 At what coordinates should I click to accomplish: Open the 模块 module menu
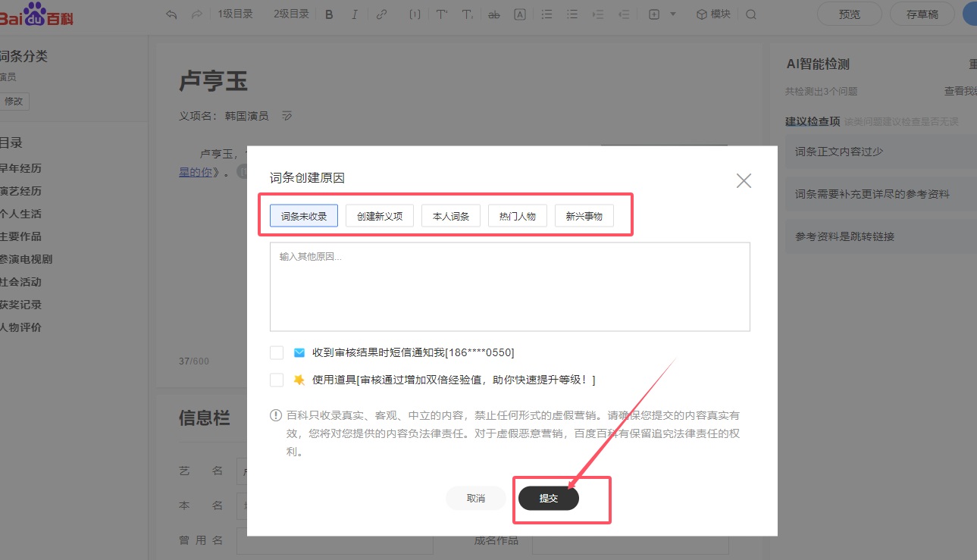(713, 14)
